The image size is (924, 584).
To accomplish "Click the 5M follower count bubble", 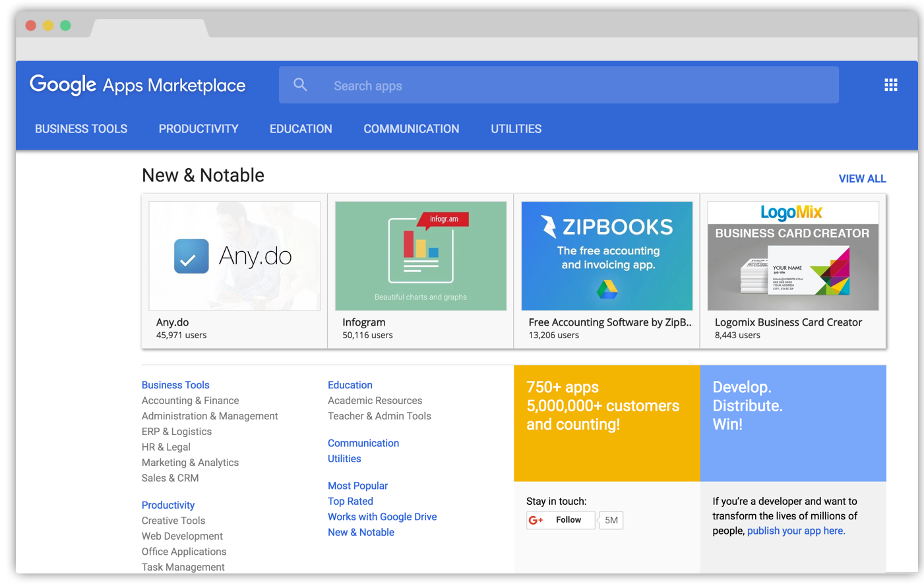I will point(611,520).
